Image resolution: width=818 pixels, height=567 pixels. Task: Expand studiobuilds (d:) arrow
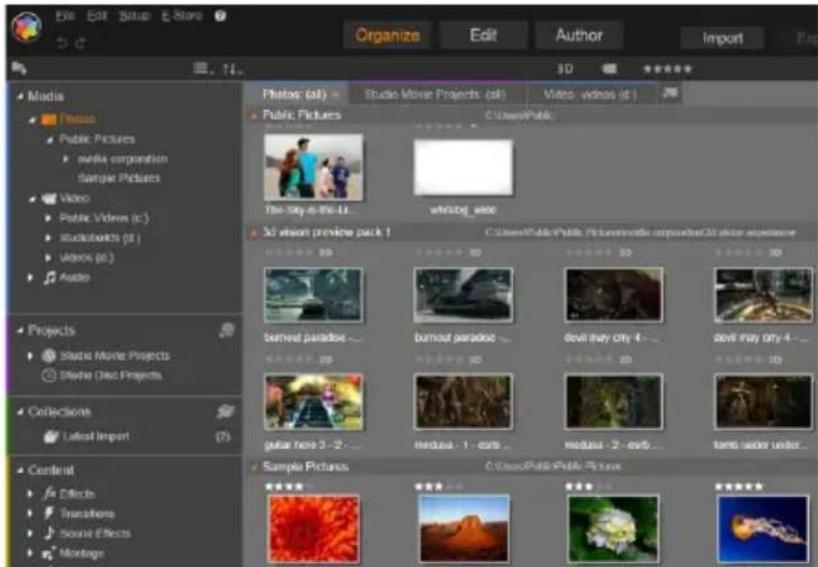pos(48,238)
